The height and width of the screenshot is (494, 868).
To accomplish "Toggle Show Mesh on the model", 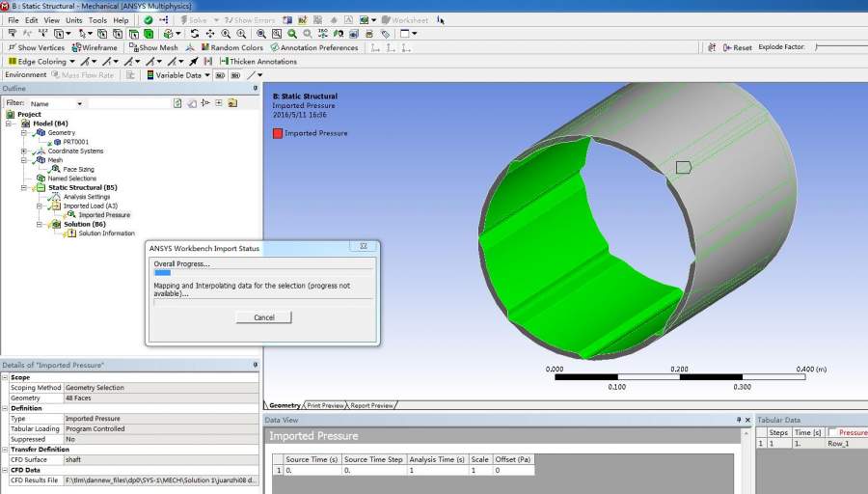I will tap(153, 47).
